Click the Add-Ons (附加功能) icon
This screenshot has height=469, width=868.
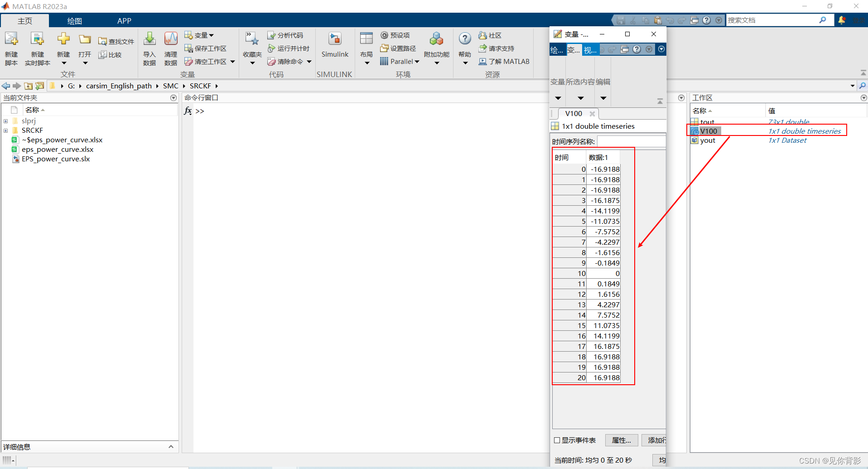point(436,39)
